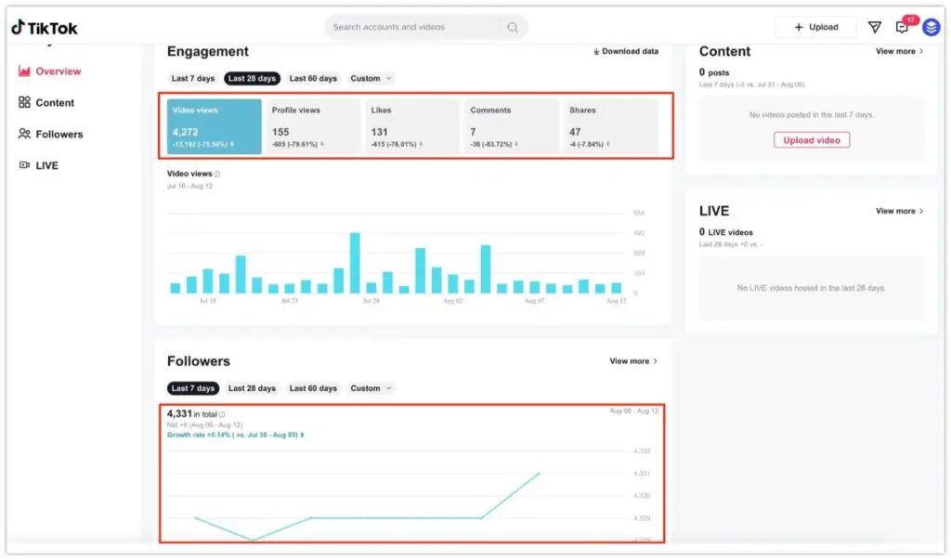The image size is (951, 560).
Task: Click the tallest bar in the views chart
Action: [355, 264]
